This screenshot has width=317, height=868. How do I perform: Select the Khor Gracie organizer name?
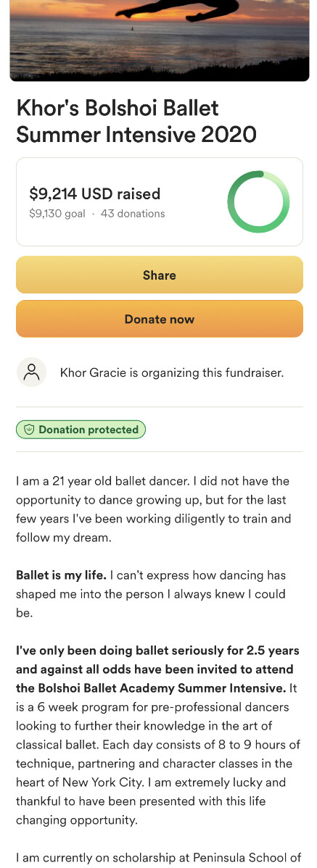pyautogui.click(x=93, y=372)
